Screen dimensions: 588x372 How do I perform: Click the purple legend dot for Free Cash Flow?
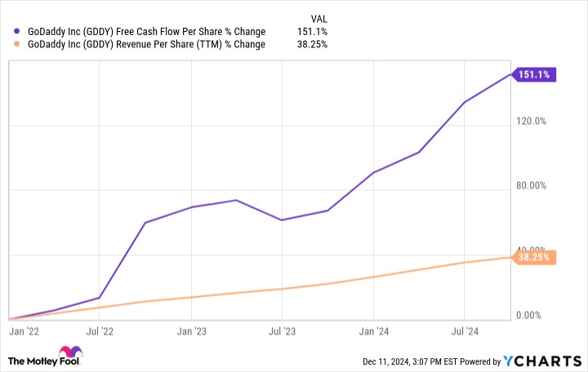(16, 31)
